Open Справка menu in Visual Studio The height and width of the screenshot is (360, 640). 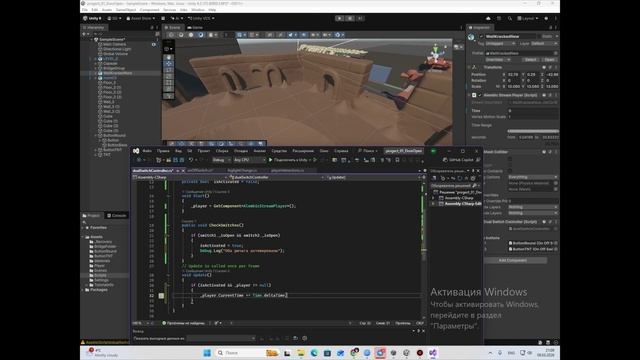pos(341,151)
